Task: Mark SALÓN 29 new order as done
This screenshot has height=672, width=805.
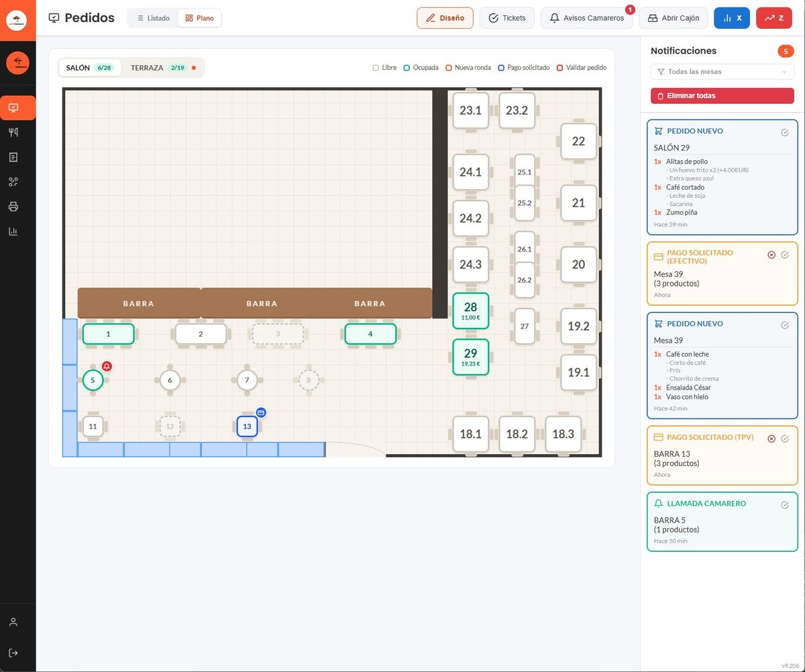Action: [785, 132]
